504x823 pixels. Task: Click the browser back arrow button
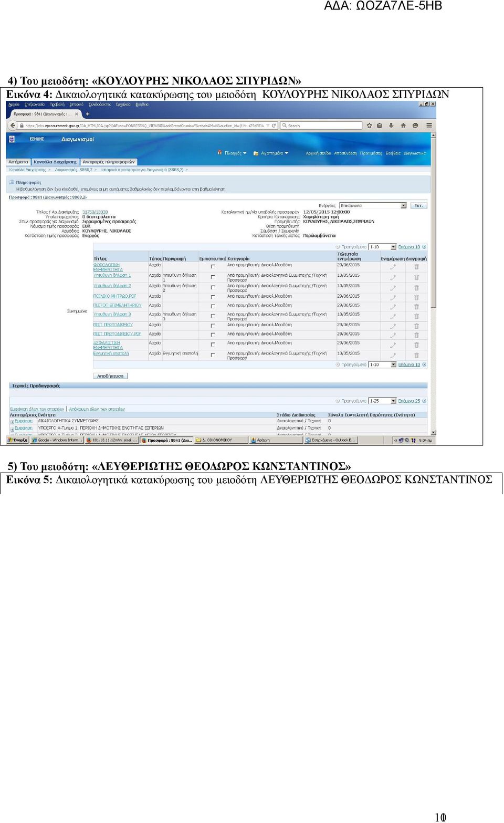click(x=13, y=126)
